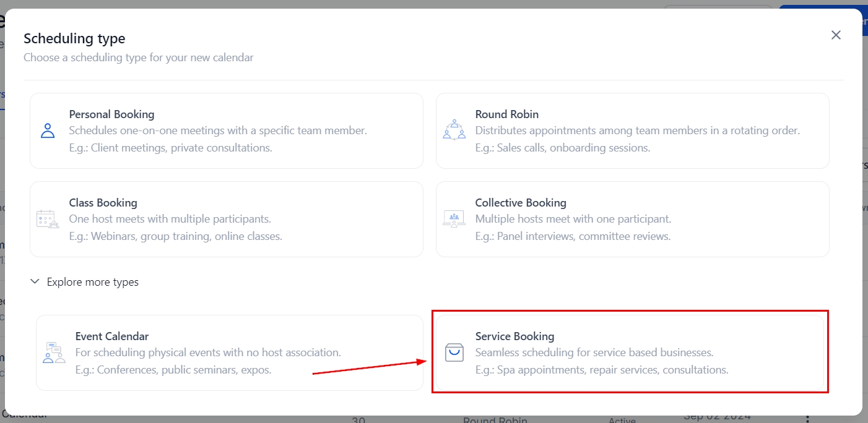The width and height of the screenshot is (868, 423).
Task: Click the Explore more types label
Action: point(93,282)
